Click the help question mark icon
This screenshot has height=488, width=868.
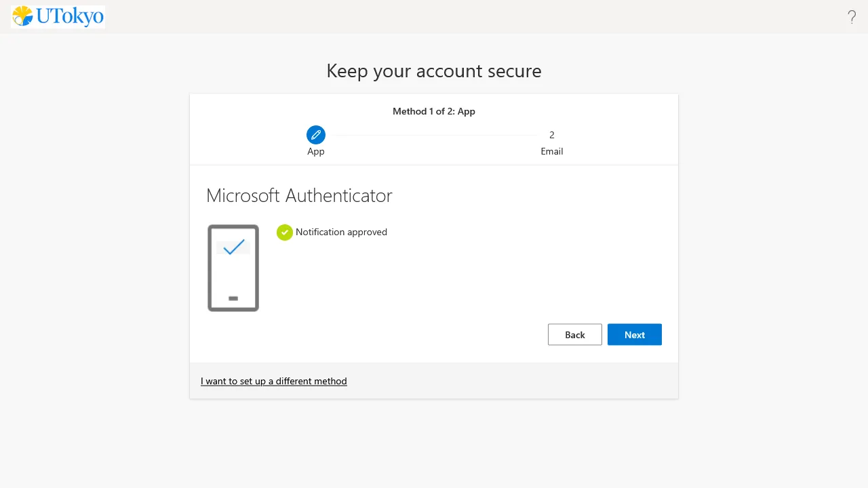(852, 18)
